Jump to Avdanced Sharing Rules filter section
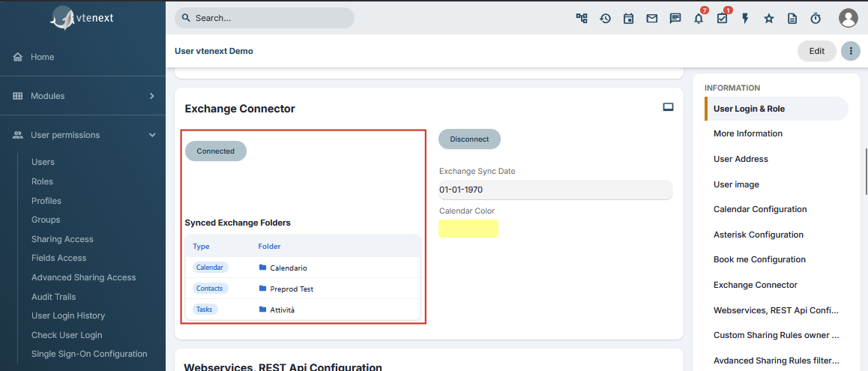Viewport: 868px width, 371px height. (777, 361)
